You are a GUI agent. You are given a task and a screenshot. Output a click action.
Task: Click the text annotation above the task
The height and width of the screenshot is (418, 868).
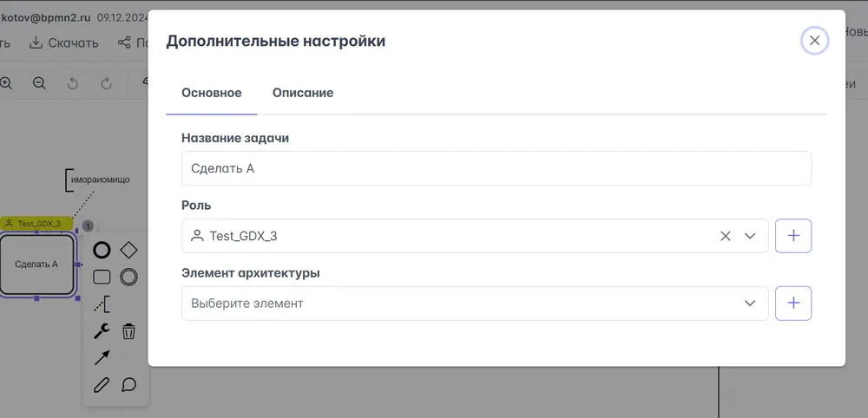(x=98, y=180)
